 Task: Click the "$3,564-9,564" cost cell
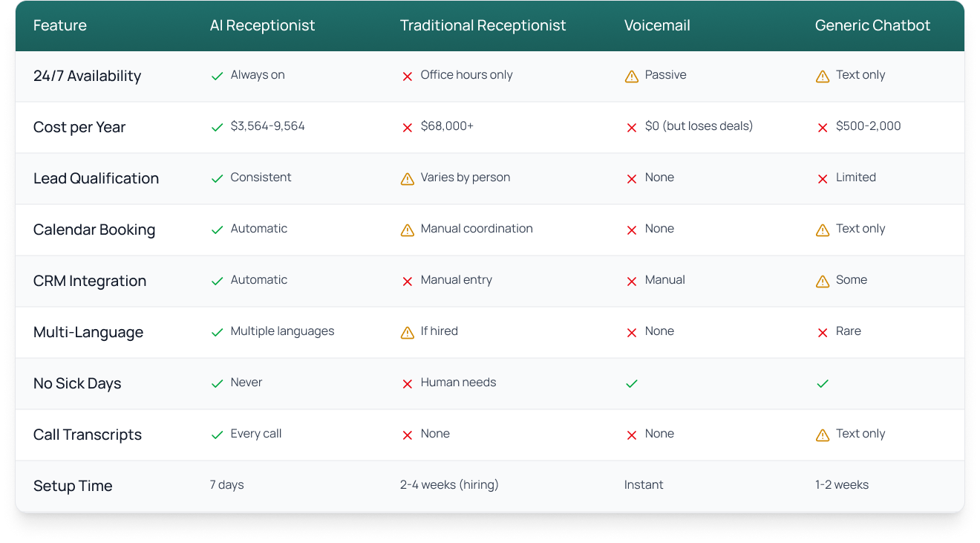pyautogui.click(x=267, y=126)
